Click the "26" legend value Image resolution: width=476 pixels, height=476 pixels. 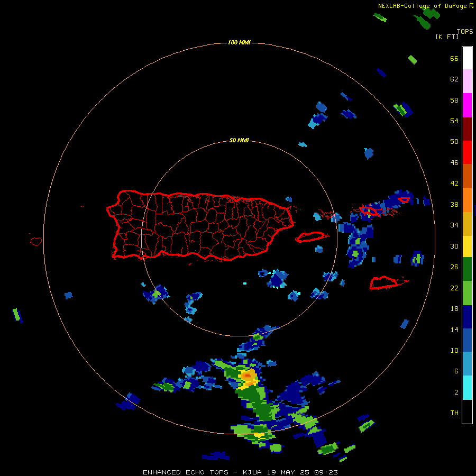click(x=454, y=267)
